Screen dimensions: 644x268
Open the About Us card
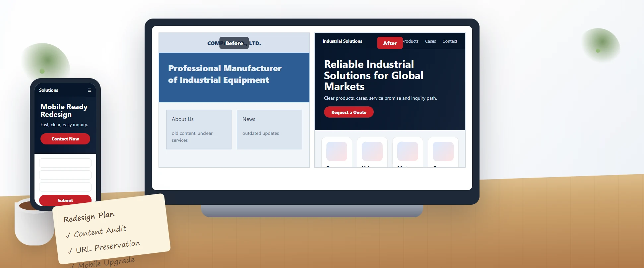pyautogui.click(x=199, y=130)
